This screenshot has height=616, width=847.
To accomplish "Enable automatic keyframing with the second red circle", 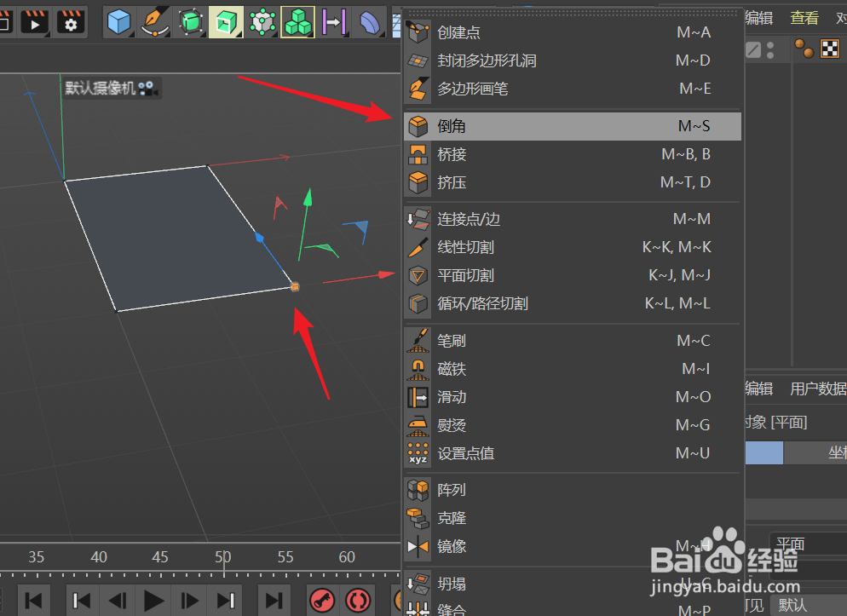I will (358, 600).
